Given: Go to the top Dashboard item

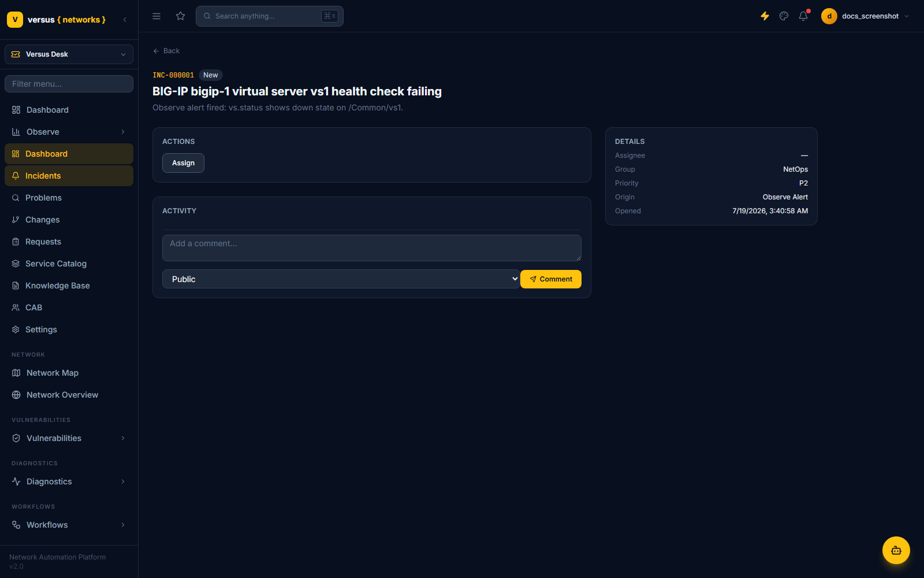Looking at the screenshot, I should click(x=69, y=110).
